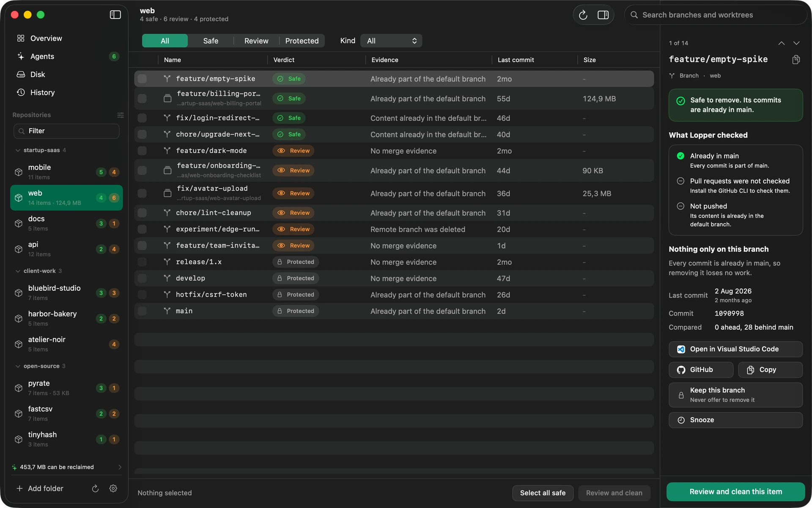Check the chore/upgrade-next row checkbox
The image size is (812, 508).
coord(142,134)
